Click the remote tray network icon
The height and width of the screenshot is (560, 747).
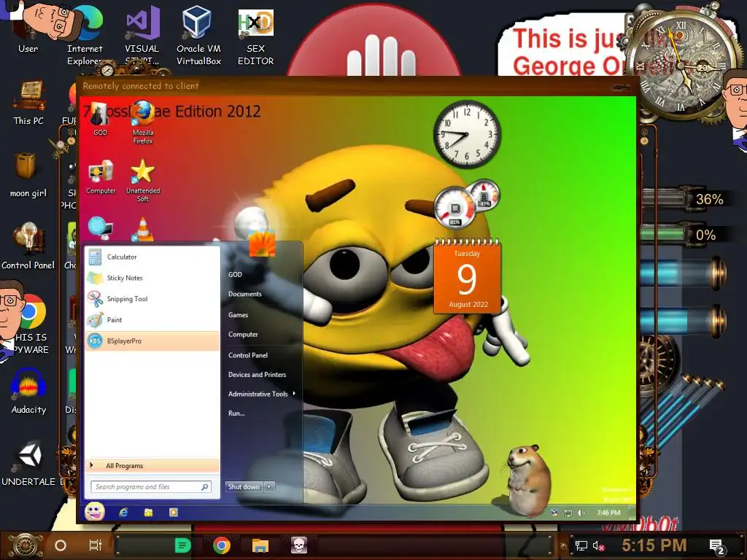click(x=568, y=513)
